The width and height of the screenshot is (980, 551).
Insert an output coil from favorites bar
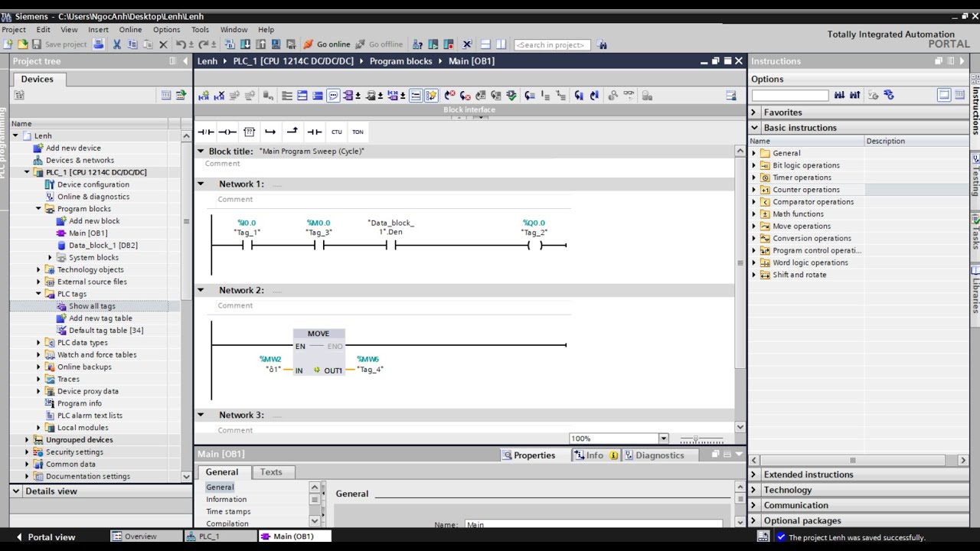point(227,132)
